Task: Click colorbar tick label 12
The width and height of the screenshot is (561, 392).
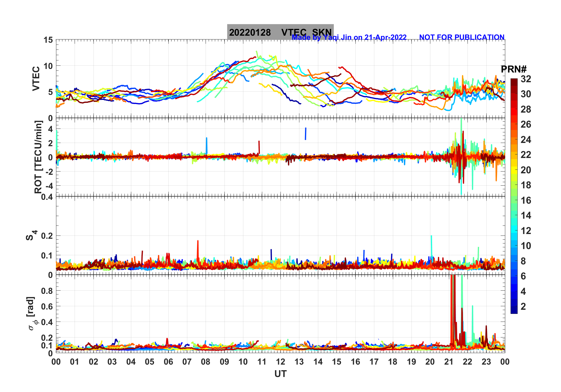Action: [526, 231]
